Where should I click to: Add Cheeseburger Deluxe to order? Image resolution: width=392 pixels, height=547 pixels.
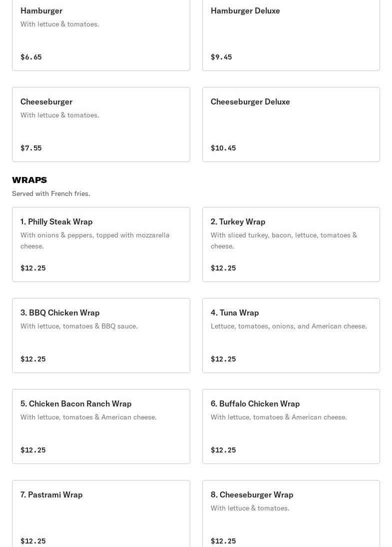(291, 124)
